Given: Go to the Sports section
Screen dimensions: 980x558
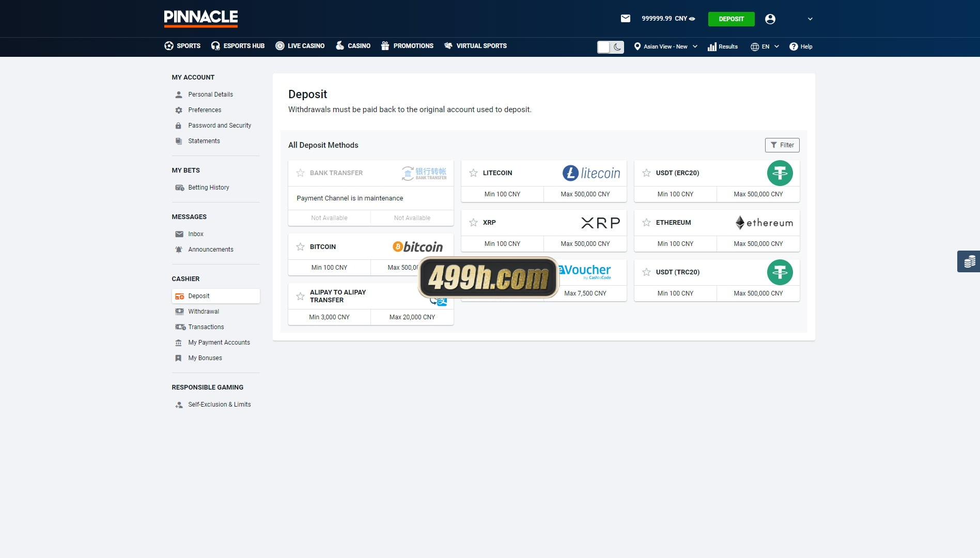Looking at the screenshot, I should coord(182,46).
